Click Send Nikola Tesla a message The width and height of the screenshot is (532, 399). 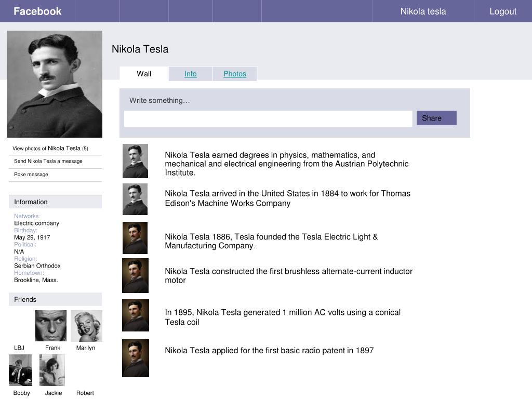pyautogui.click(x=48, y=161)
